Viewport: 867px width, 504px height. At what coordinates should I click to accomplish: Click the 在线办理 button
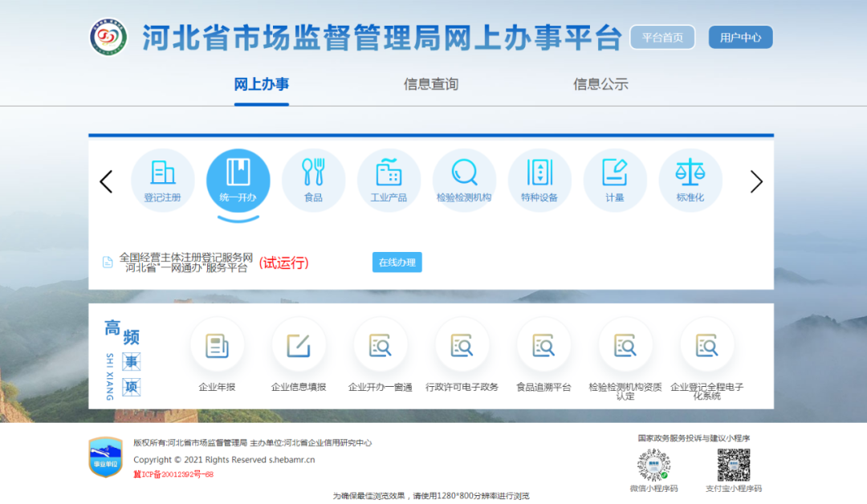coord(397,262)
